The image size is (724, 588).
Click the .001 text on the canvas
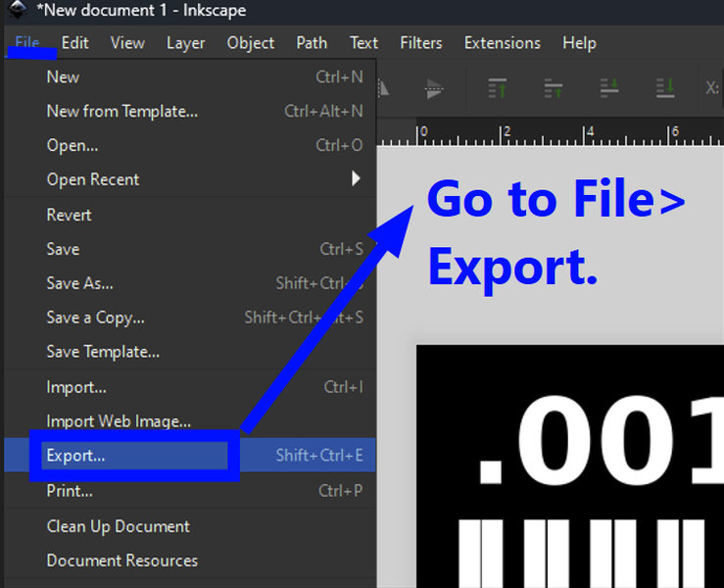[x=601, y=441]
